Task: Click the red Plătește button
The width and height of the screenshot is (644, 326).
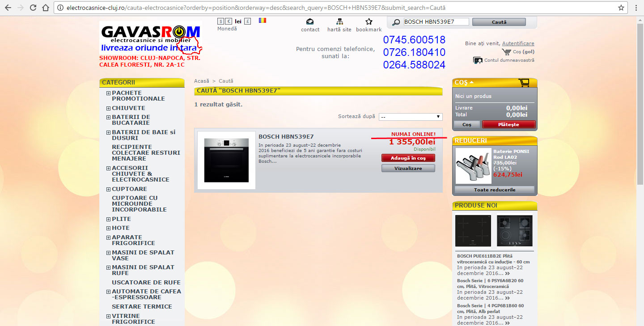Action: coord(508,124)
